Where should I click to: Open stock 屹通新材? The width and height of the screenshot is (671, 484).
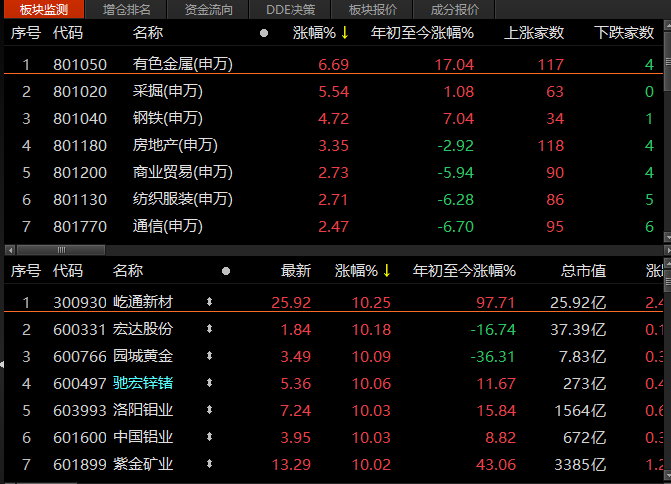pyautogui.click(x=143, y=302)
